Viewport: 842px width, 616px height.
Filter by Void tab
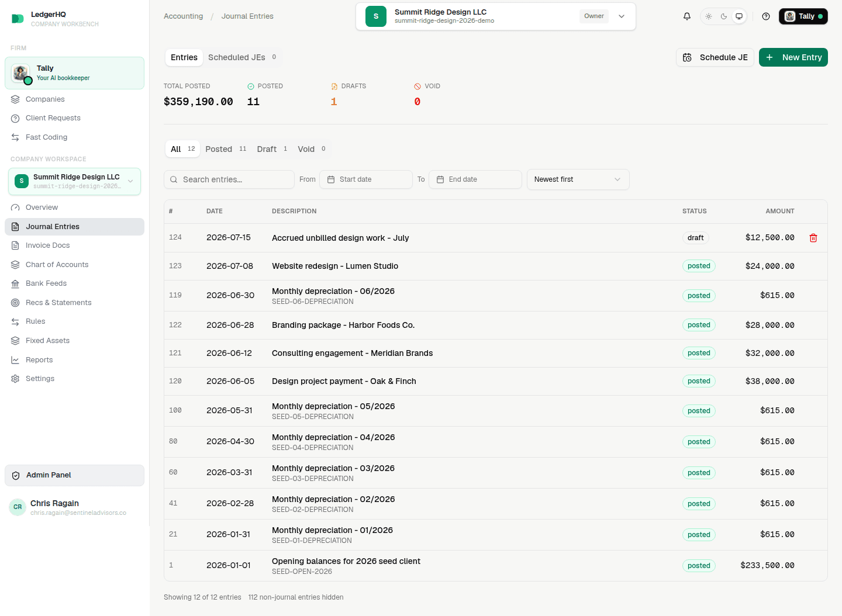[x=312, y=149]
